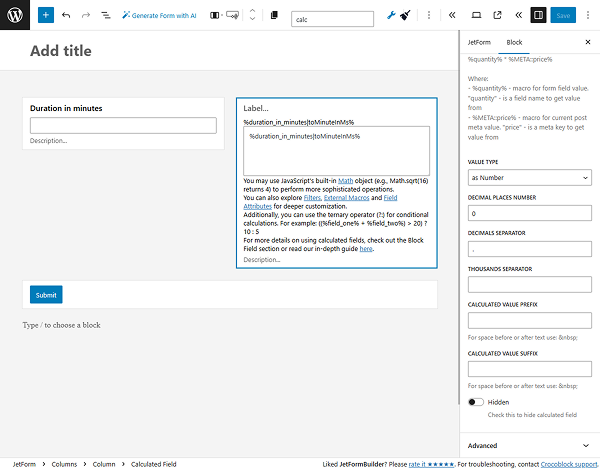The width and height of the screenshot is (600, 470).
Task: Expand the Advanced section
Action: coord(529,445)
